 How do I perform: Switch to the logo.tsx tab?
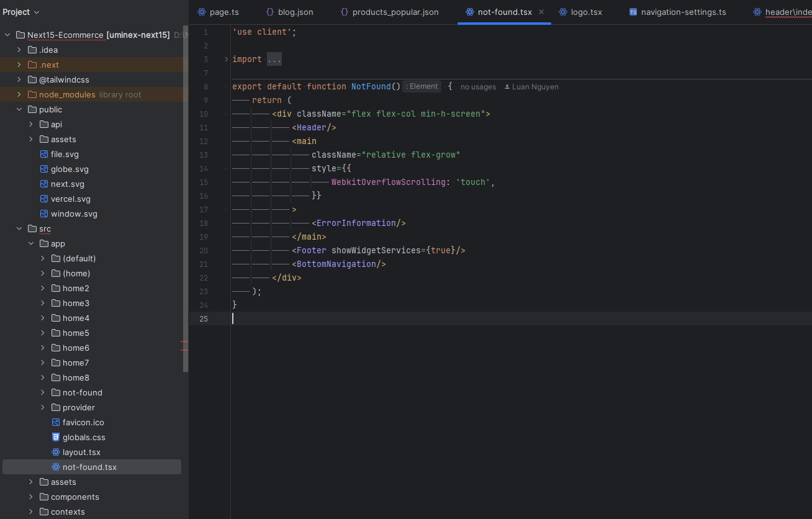click(x=586, y=12)
